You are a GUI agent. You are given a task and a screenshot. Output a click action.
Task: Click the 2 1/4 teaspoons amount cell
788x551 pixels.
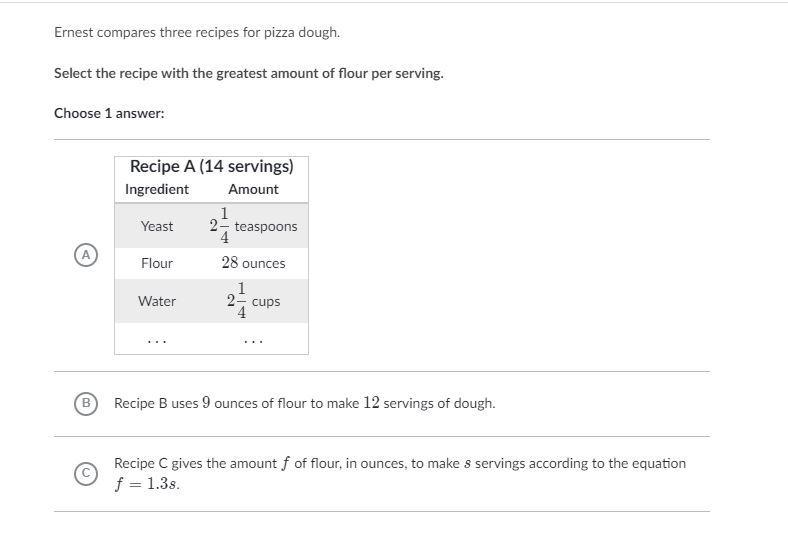[x=253, y=226]
